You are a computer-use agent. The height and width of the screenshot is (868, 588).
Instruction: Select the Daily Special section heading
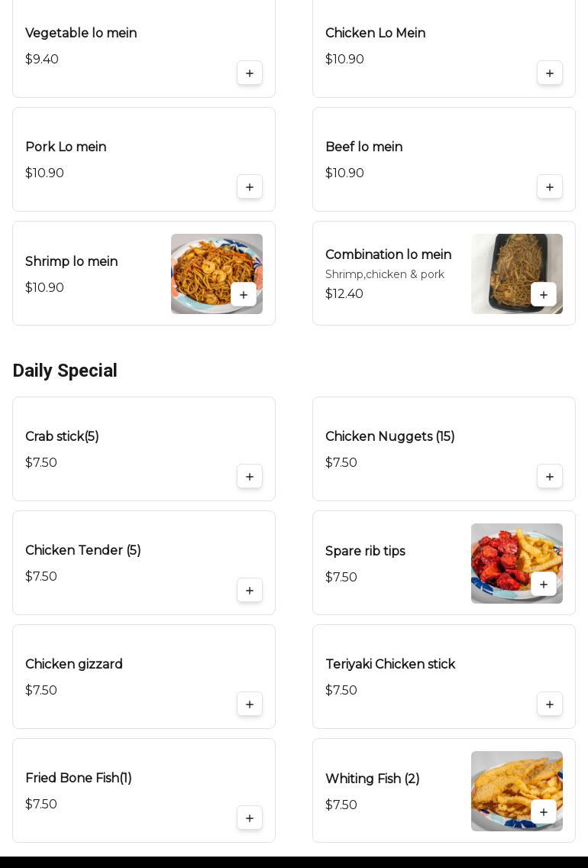pyautogui.click(x=65, y=371)
